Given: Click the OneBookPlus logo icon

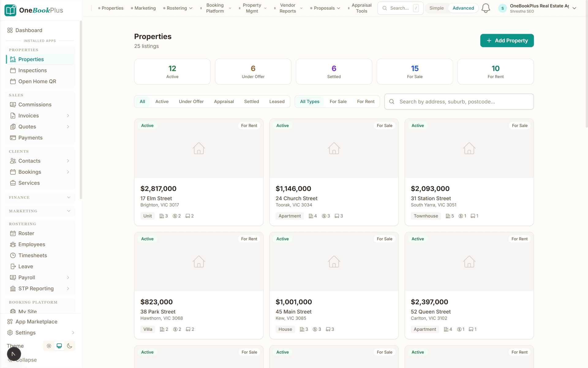Looking at the screenshot, I should 10,10.
